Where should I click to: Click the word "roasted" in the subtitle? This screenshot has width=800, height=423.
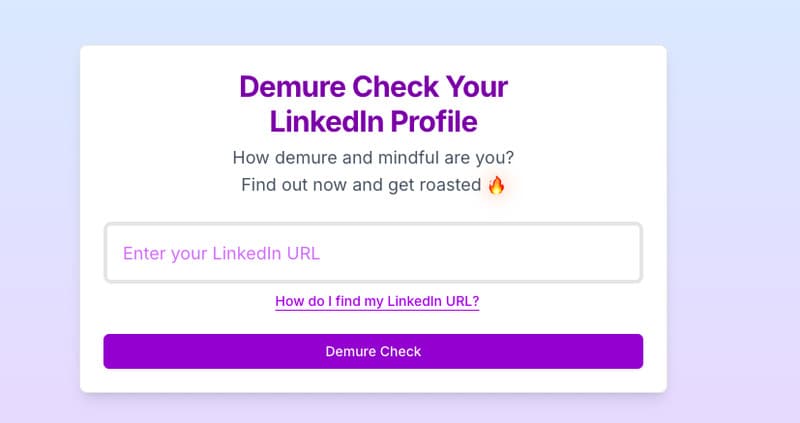click(449, 185)
